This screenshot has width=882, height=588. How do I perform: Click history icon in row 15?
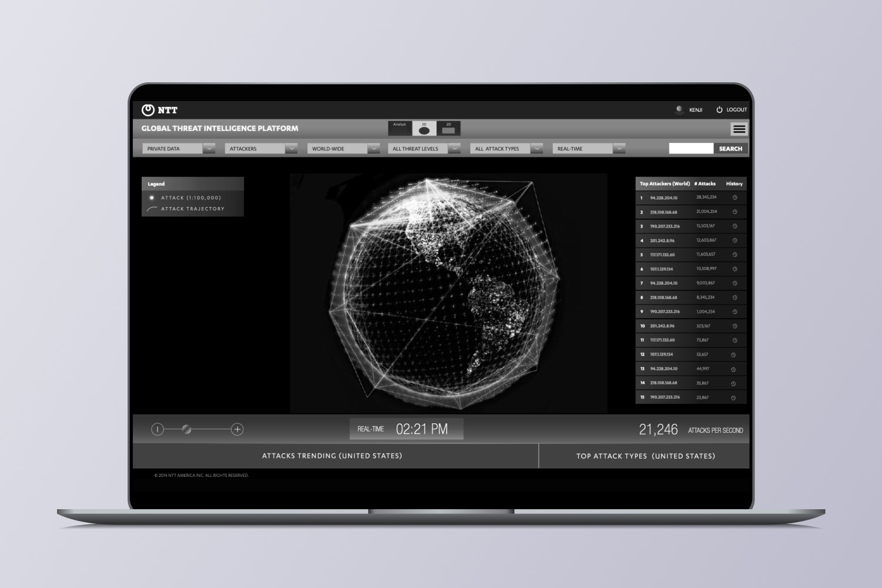(733, 397)
